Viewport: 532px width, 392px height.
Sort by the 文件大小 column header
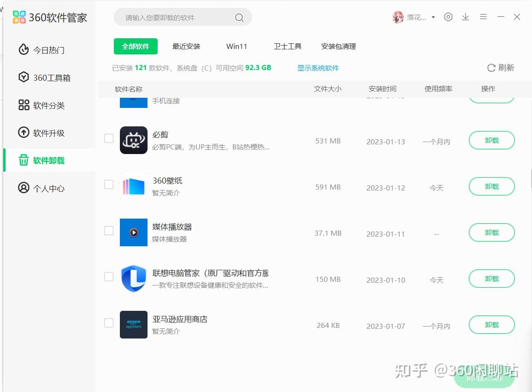click(x=327, y=89)
